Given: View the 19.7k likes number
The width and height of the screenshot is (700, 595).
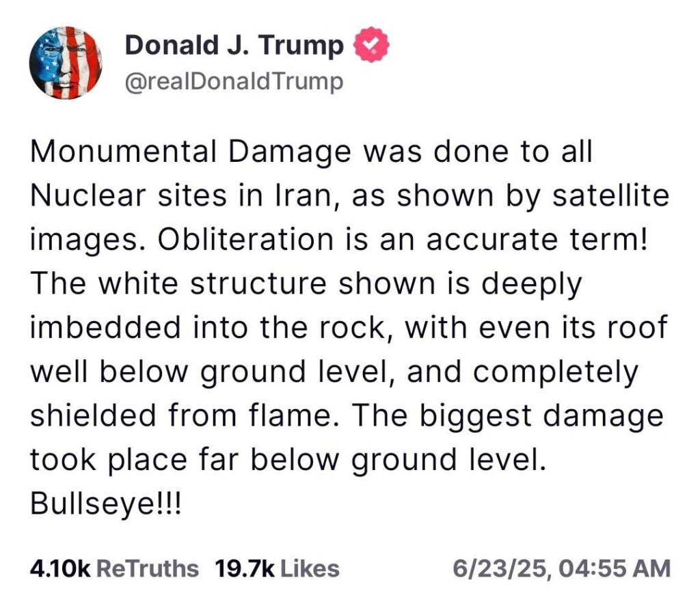Looking at the screenshot, I should [244, 568].
